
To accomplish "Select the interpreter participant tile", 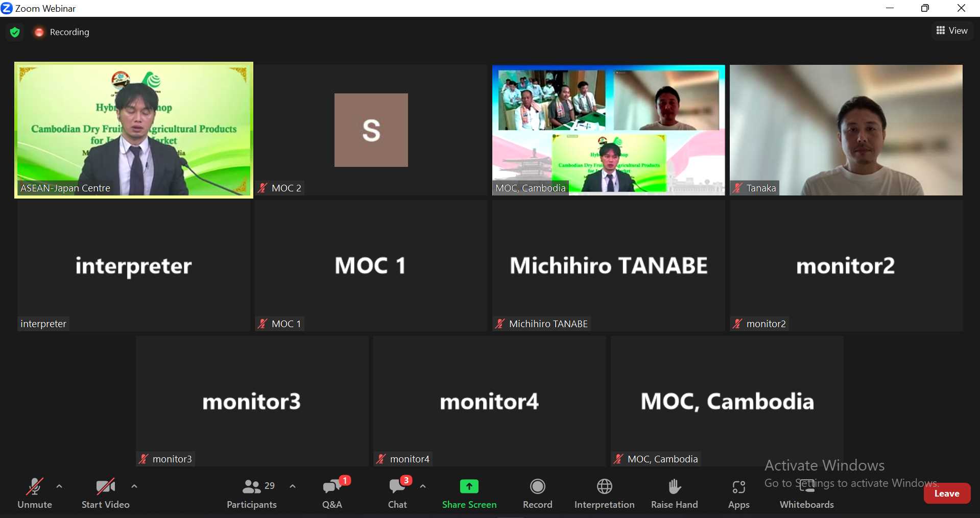I will (x=134, y=266).
